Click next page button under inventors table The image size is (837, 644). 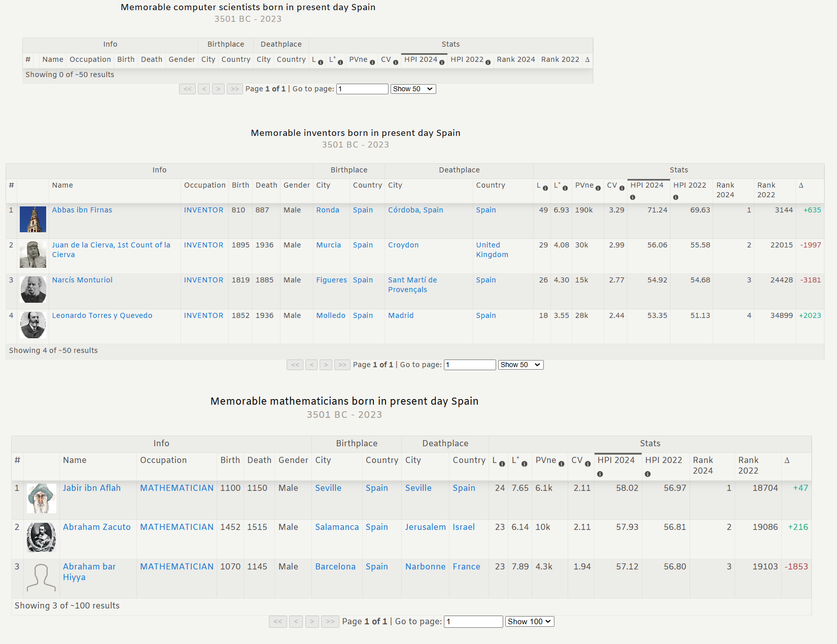point(326,365)
